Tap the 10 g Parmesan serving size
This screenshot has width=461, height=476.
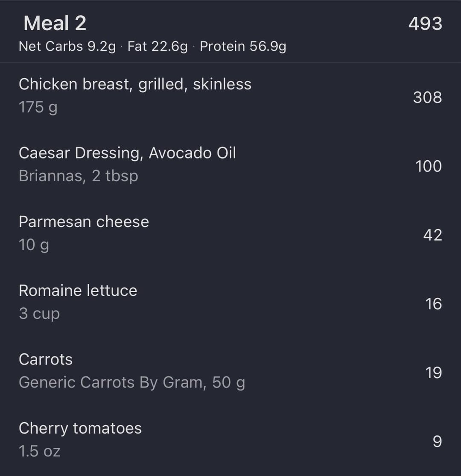pos(34,245)
